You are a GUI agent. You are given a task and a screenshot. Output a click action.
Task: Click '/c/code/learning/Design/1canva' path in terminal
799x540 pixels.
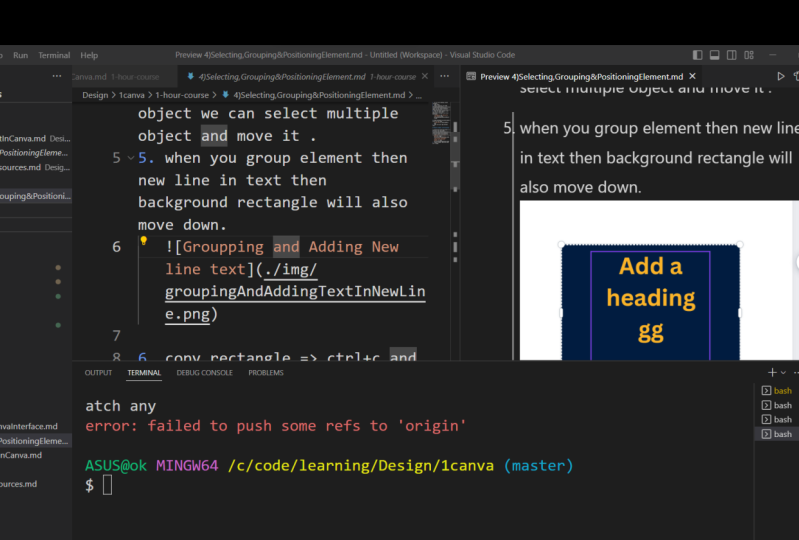(361, 466)
